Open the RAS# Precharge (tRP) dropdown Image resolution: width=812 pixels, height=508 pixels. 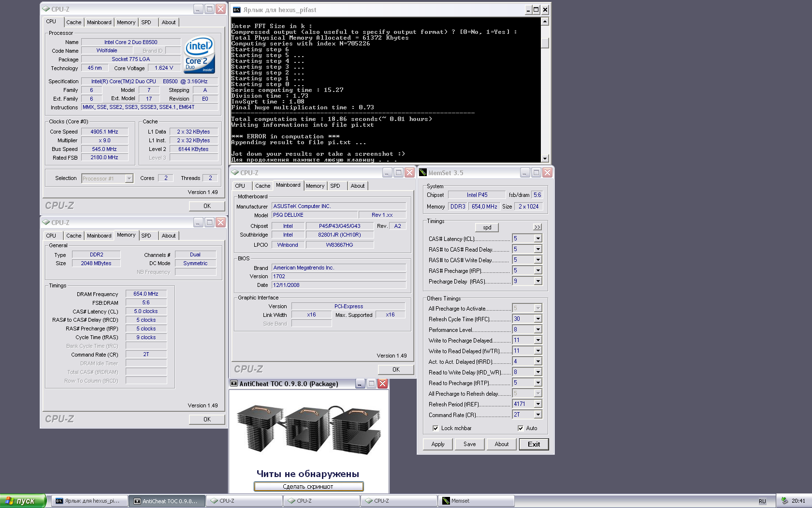coord(538,270)
